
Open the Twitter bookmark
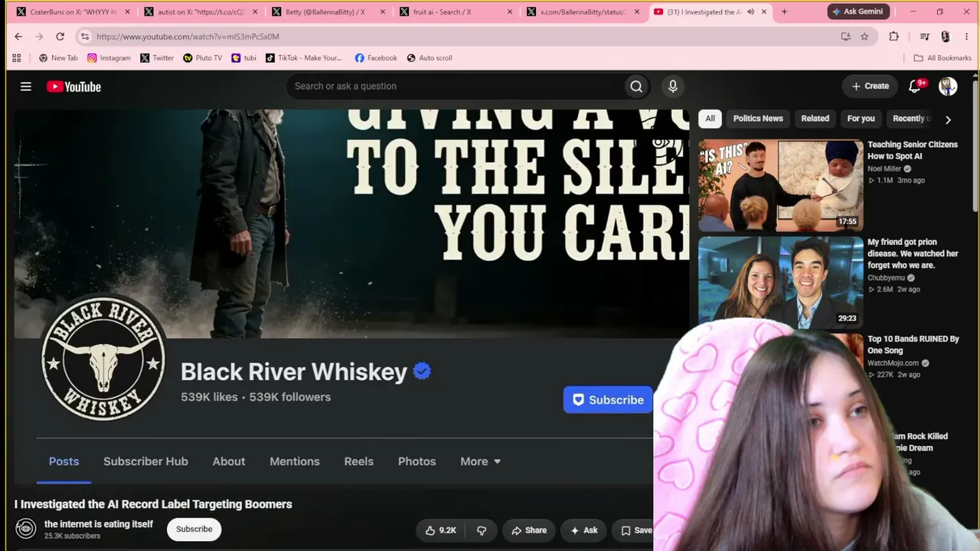click(x=157, y=57)
